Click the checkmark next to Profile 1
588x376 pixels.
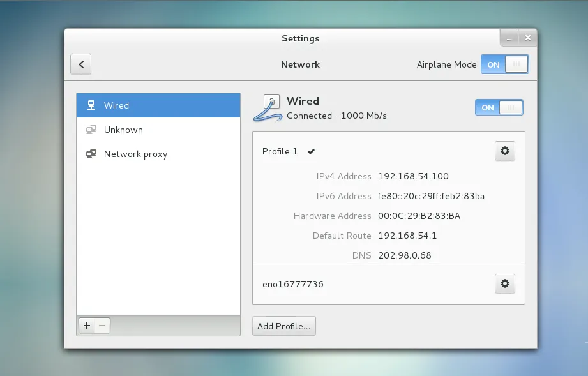click(x=310, y=151)
